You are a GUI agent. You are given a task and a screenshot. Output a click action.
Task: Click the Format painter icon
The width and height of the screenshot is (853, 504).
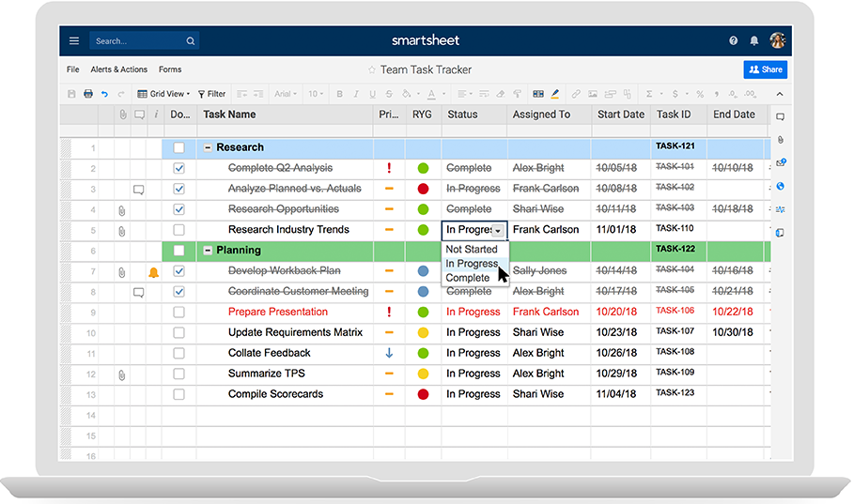point(517,94)
